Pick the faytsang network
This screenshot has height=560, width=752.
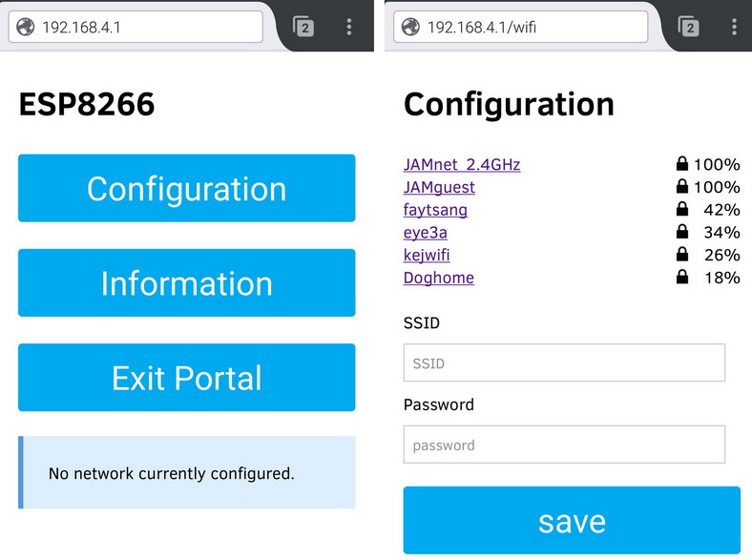(x=435, y=210)
